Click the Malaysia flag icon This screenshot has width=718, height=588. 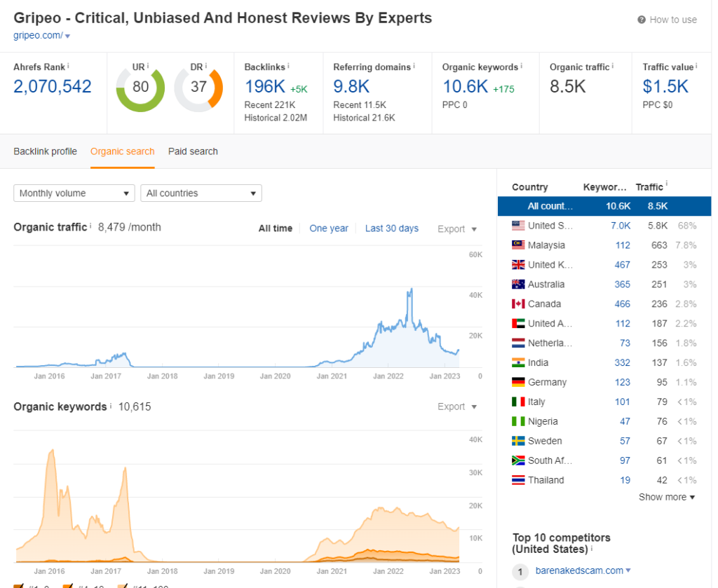(518, 245)
